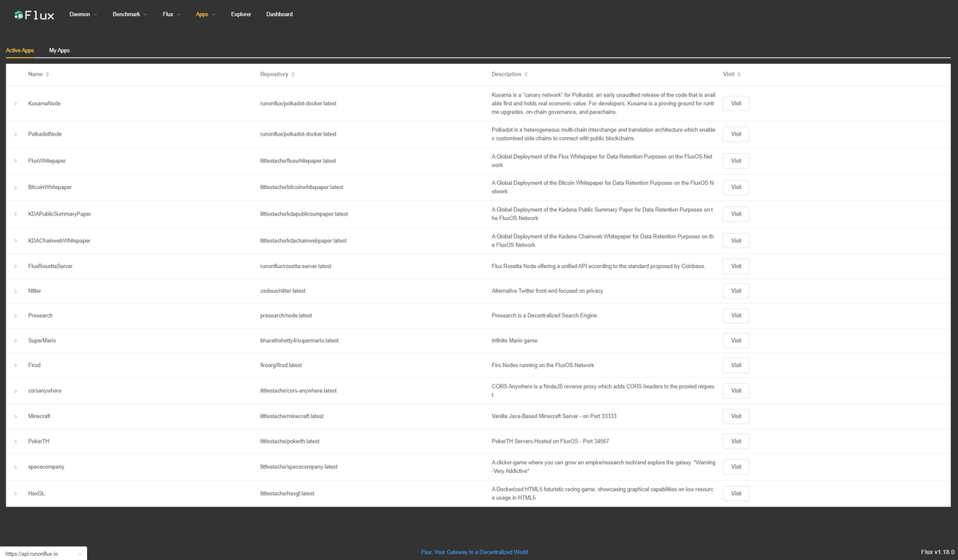
Task: Expand the PokerTH row
Action: pyautogui.click(x=15, y=441)
